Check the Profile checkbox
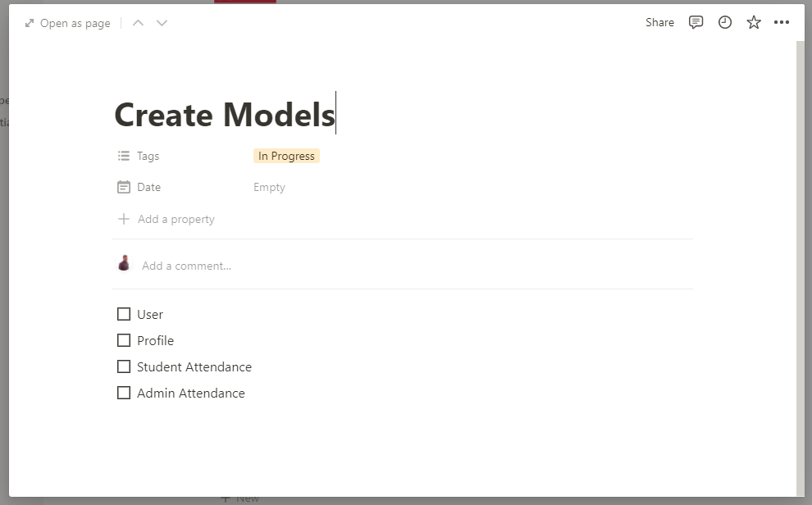 point(124,340)
